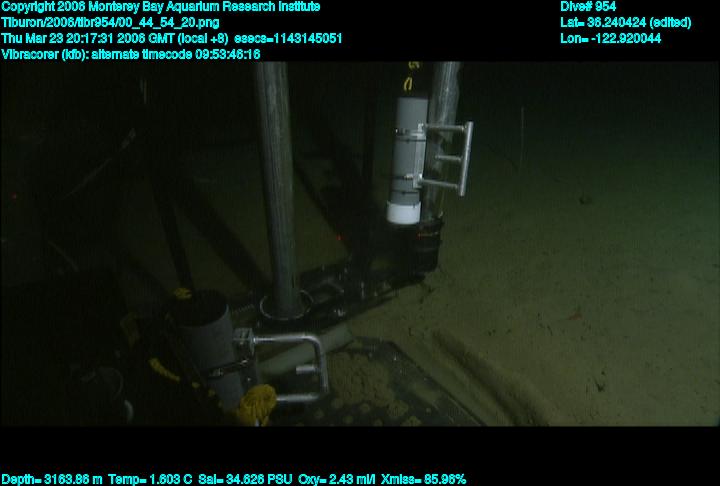Click the 'Dive# 954' label

tap(588, 6)
